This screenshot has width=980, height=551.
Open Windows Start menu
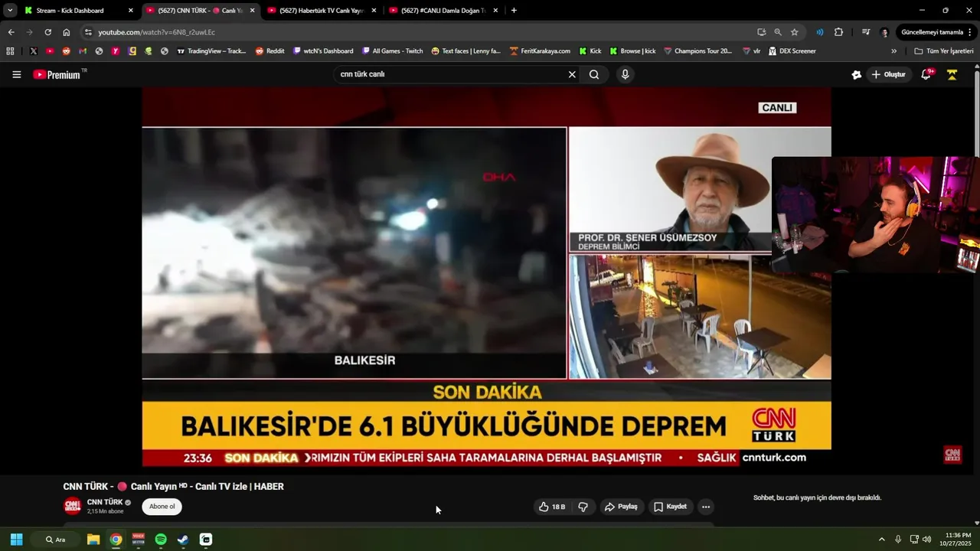tap(16, 540)
